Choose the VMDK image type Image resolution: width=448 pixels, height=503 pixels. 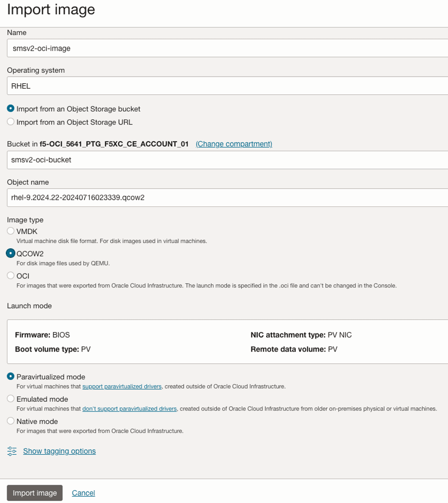coord(11,231)
